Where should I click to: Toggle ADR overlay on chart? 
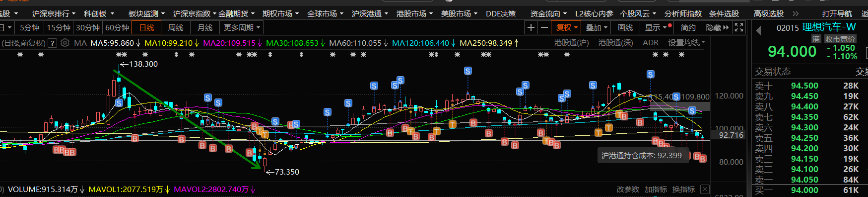[x=650, y=43]
